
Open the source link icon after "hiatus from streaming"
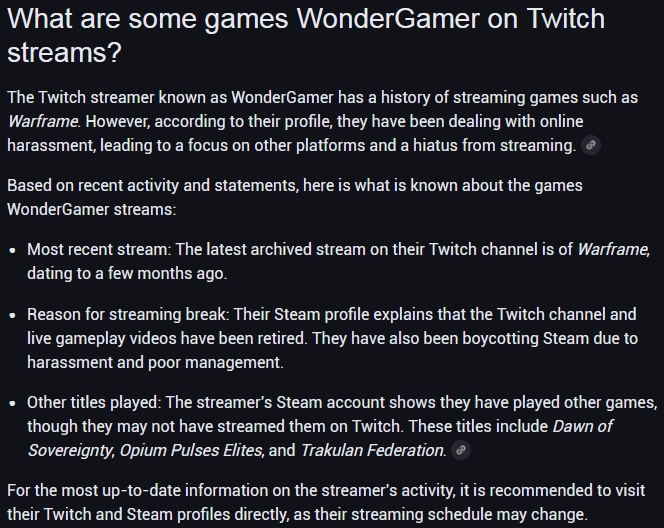(x=591, y=146)
